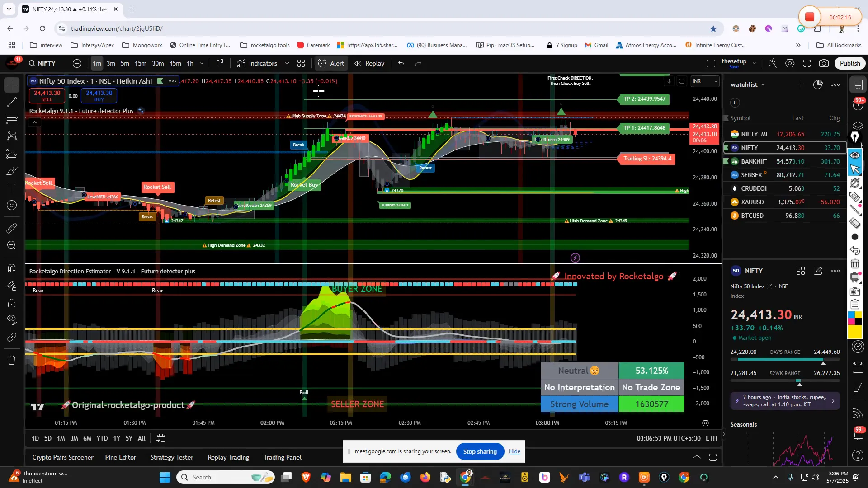Open the chart type candles menu
Screen dimensions: 868x488
click(x=220, y=63)
